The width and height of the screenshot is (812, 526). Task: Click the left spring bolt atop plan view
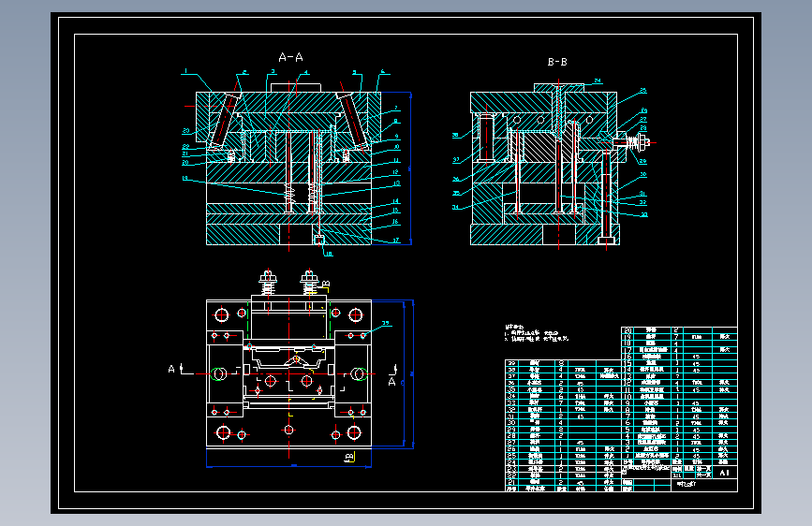coord(268,284)
